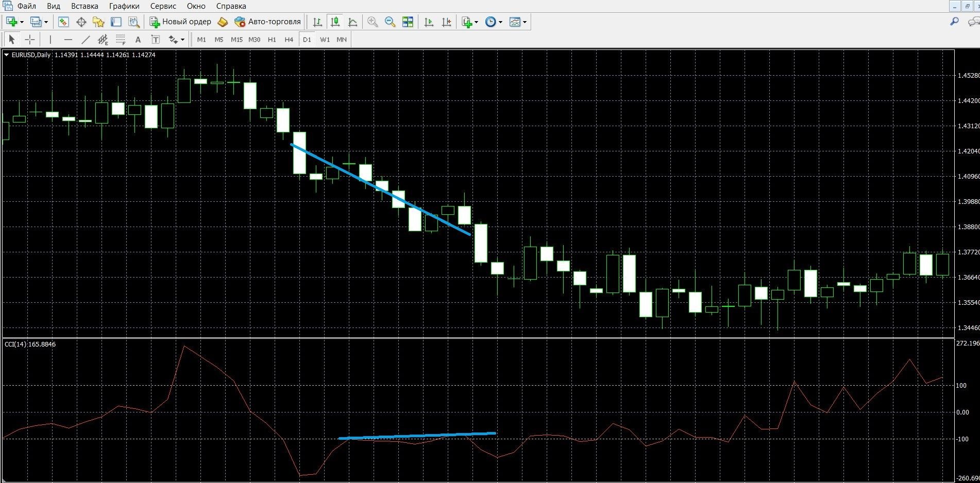Toggle the Terminal panel icon
980x483 pixels.
click(x=116, y=22)
